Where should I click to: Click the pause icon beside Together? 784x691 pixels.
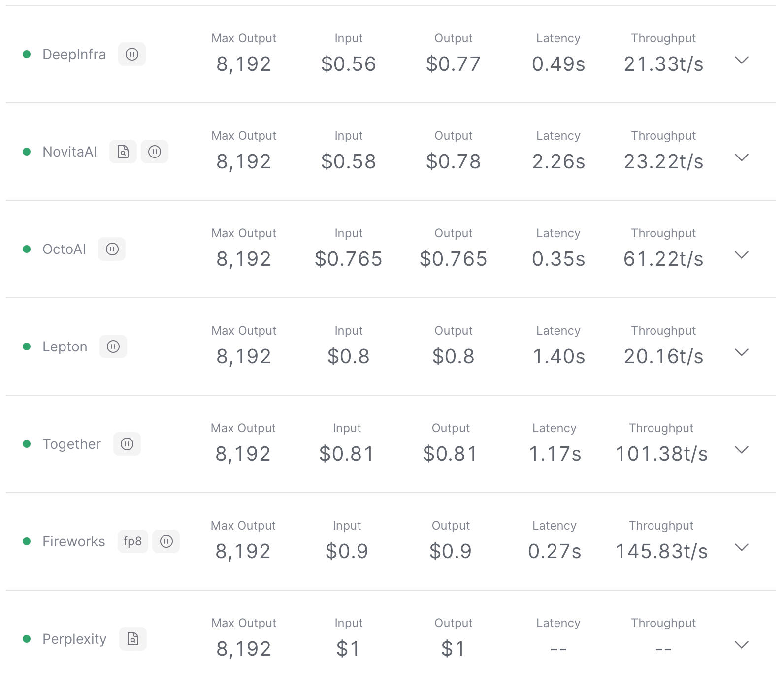click(x=127, y=444)
